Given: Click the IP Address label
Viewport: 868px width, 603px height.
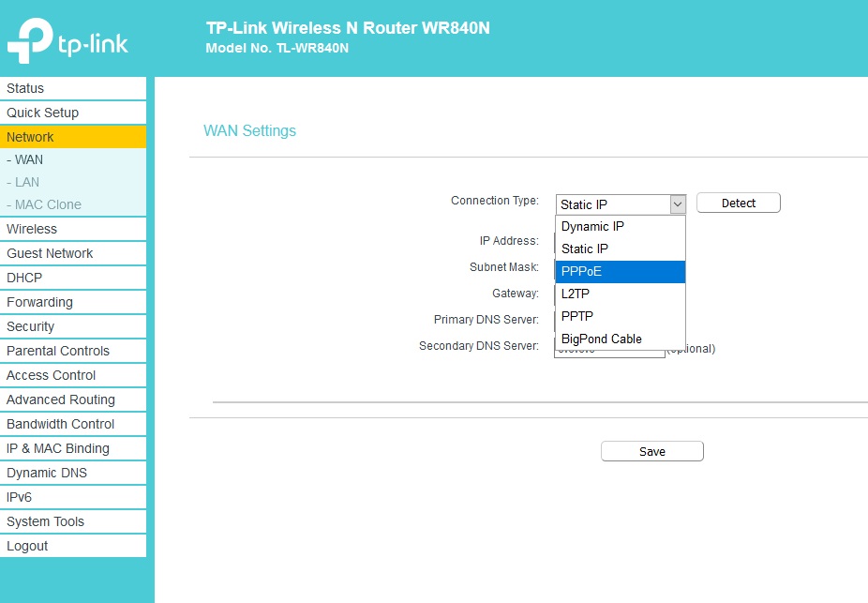Looking at the screenshot, I should coord(509,241).
